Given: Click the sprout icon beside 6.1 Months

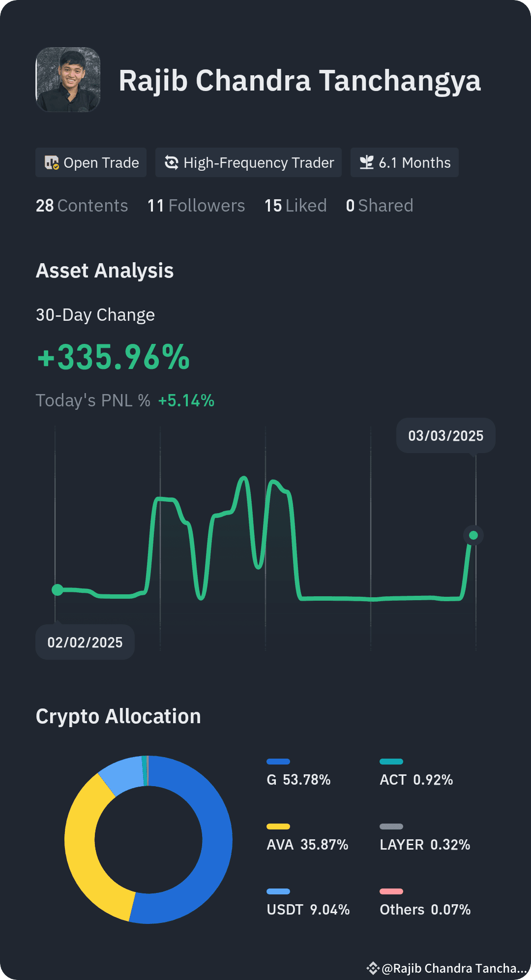Looking at the screenshot, I should pyautogui.click(x=366, y=163).
